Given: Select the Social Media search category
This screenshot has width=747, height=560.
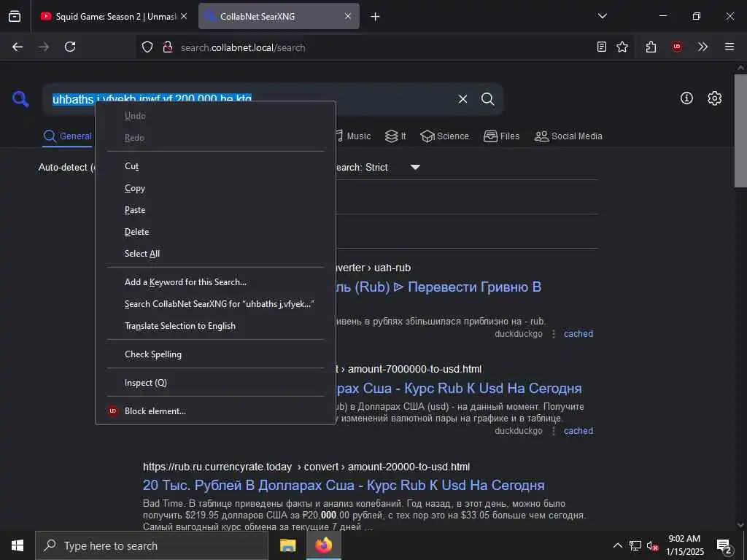Looking at the screenshot, I should click(x=568, y=136).
